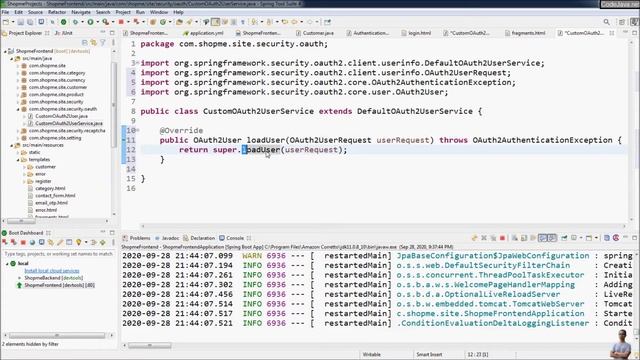Click the Remove Launch X icon in Console
This screenshot has height=360, width=640.
484,238
